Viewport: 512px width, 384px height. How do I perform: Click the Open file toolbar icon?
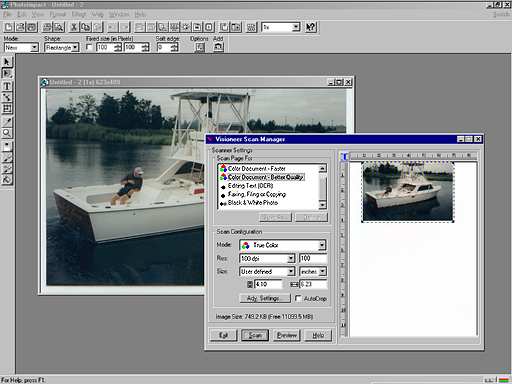point(20,27)
